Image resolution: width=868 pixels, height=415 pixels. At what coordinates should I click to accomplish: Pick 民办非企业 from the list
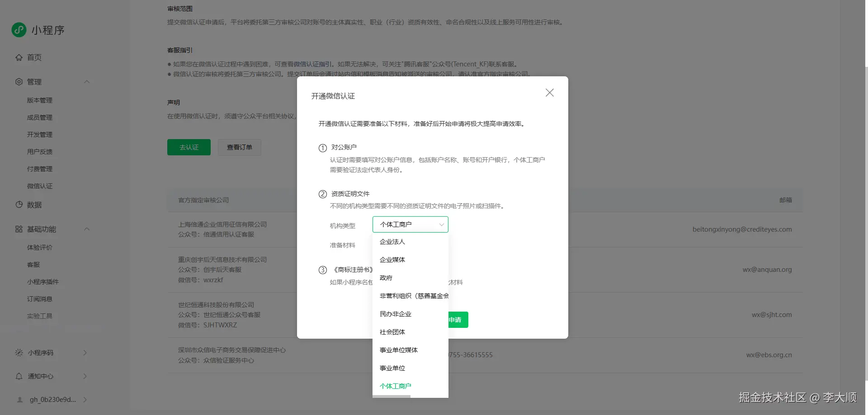click(410, 314)
